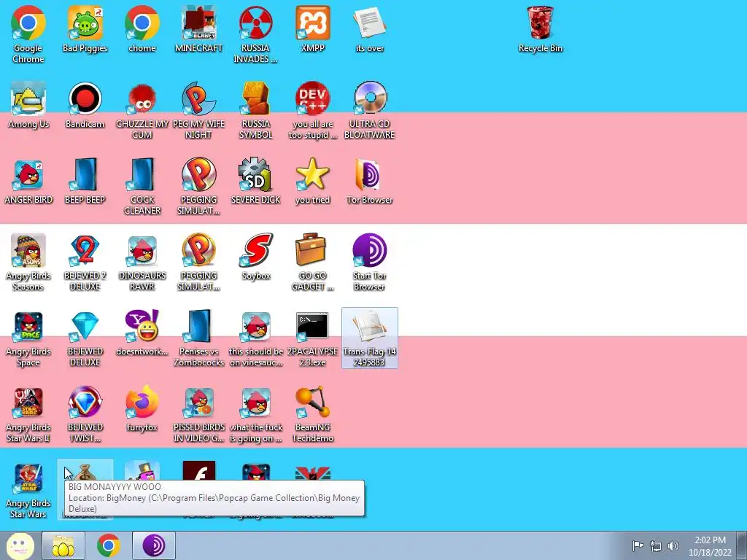Open the Action Center flag tray icon

pyautogui.click(x=638, y=545)
